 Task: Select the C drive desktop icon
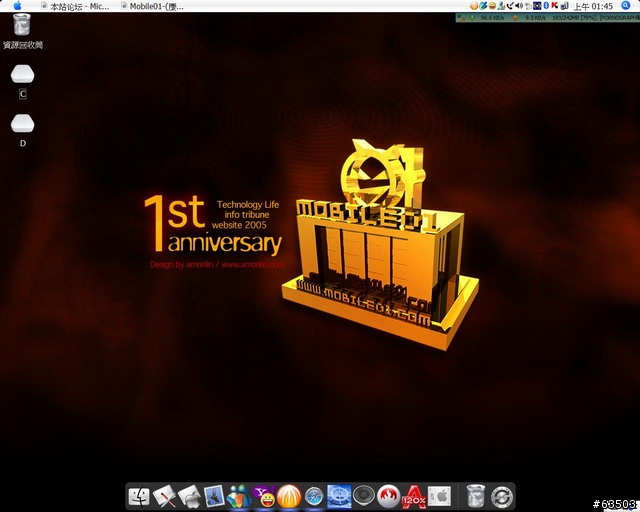[22, 75]
